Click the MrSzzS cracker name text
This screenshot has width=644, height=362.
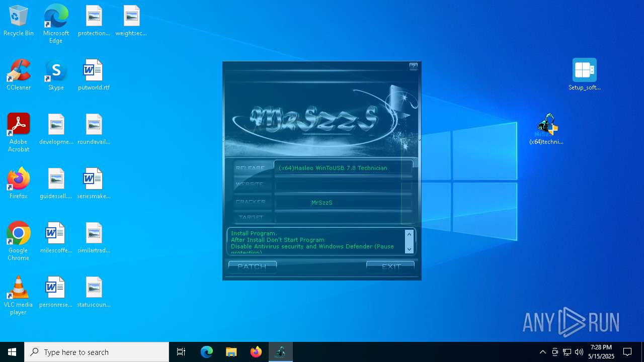322,203
